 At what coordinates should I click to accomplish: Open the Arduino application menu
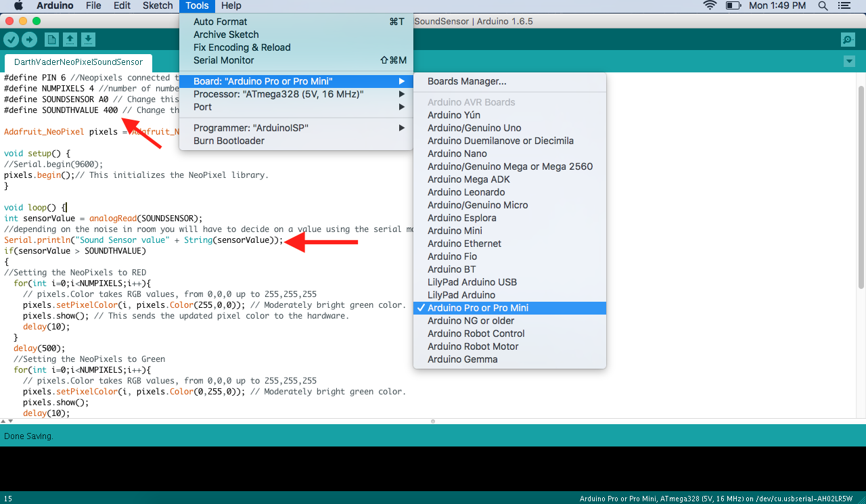pyautogui.click(x=55, y=5)
